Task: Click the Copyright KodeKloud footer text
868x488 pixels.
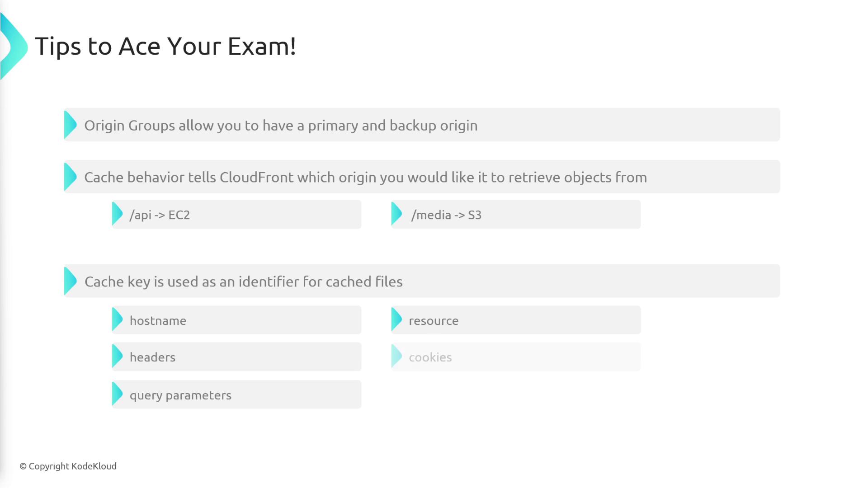Action: tap(68, 466)
